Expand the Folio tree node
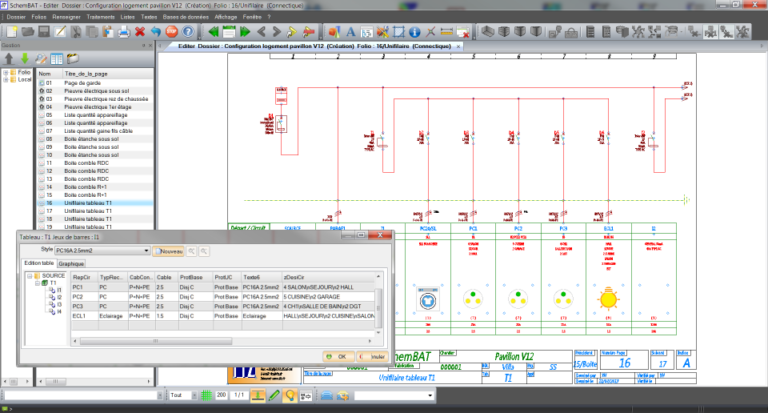The height and width of the screenshot is (413, 768). (6, 73)
